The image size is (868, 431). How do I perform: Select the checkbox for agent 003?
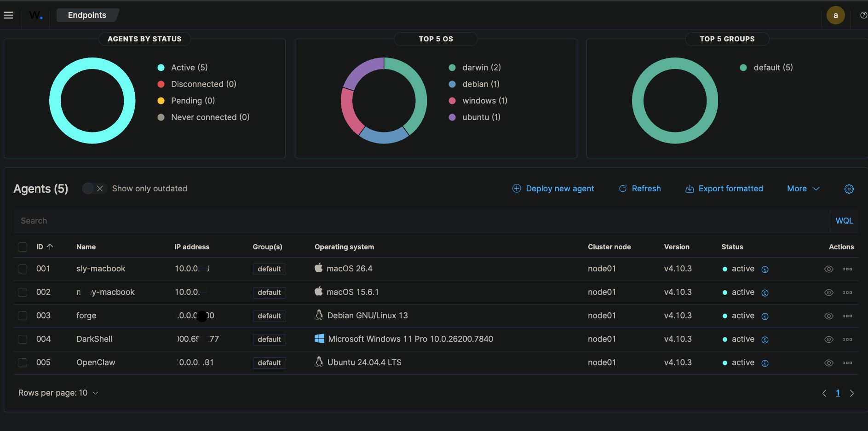(x=23, y=316)
